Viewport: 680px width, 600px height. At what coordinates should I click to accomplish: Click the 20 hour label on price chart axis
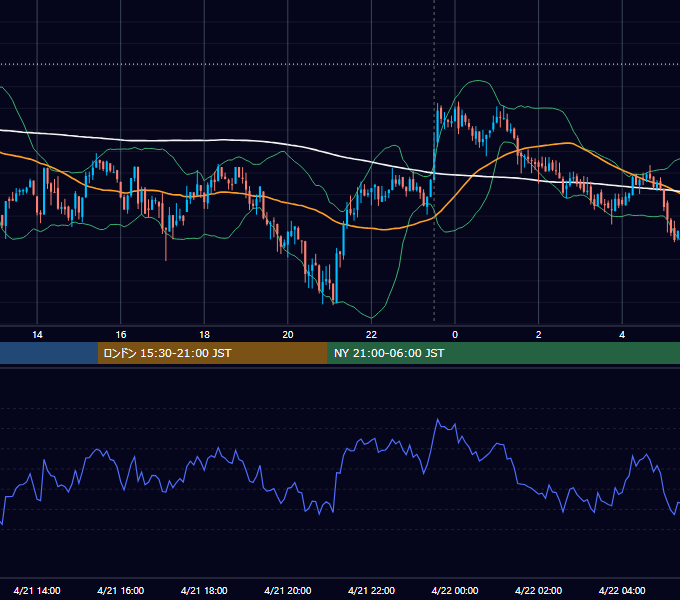pyautogui.click(x=288, y=335)
